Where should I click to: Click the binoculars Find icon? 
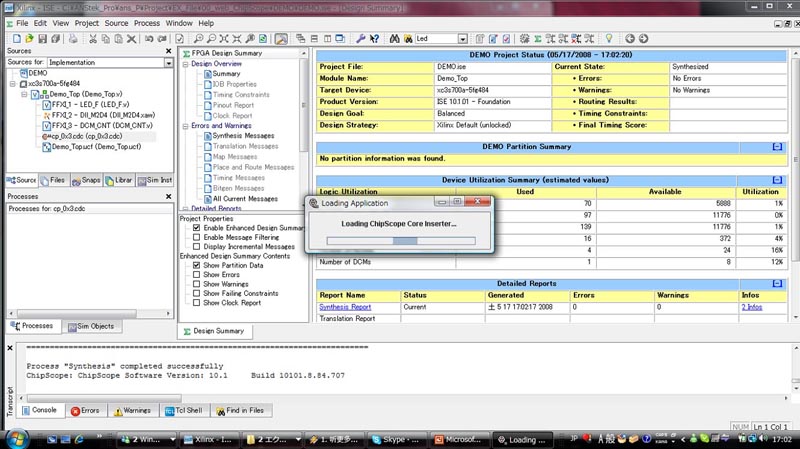coord(394,39)
